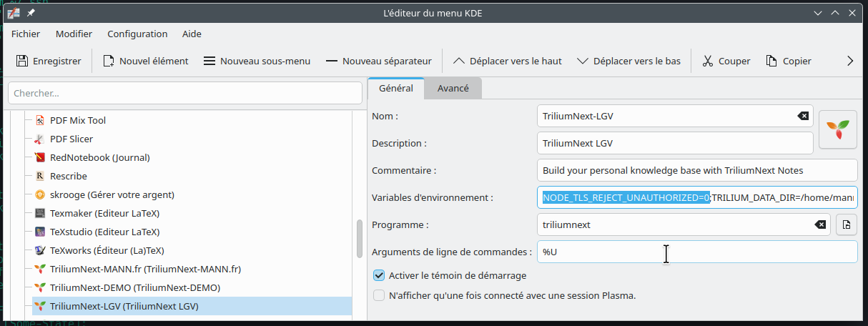Click Déplacer vers le haut
Viewport: 868px width, 326px height.
tap(508, 61)
